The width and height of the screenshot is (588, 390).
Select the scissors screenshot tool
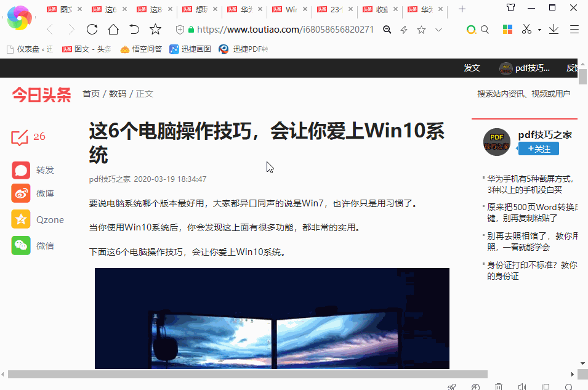pos(526,29)
